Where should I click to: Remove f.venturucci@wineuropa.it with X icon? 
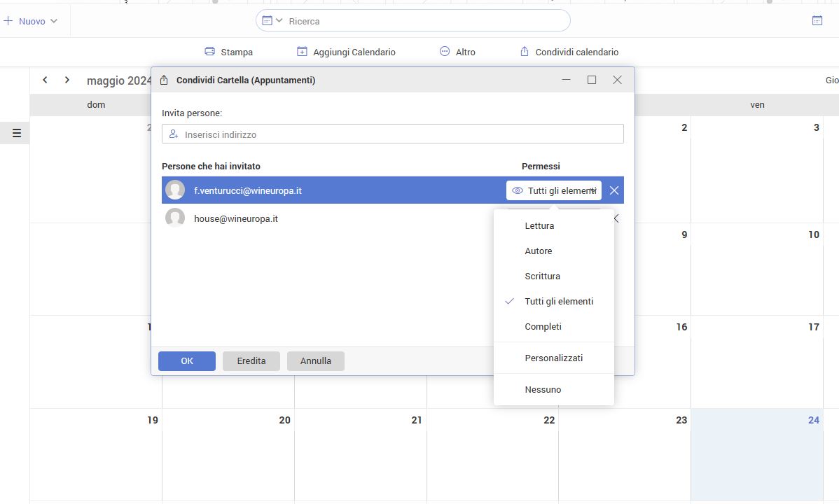(614, 190)
